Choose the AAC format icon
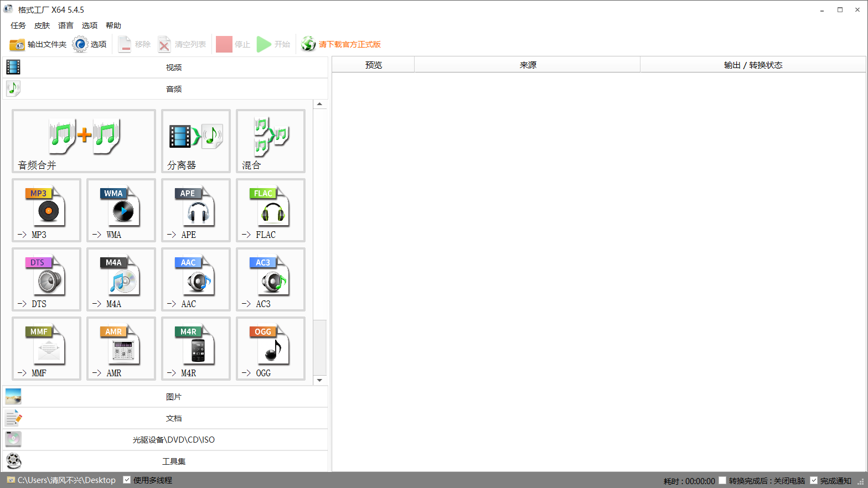 point(196,279)
